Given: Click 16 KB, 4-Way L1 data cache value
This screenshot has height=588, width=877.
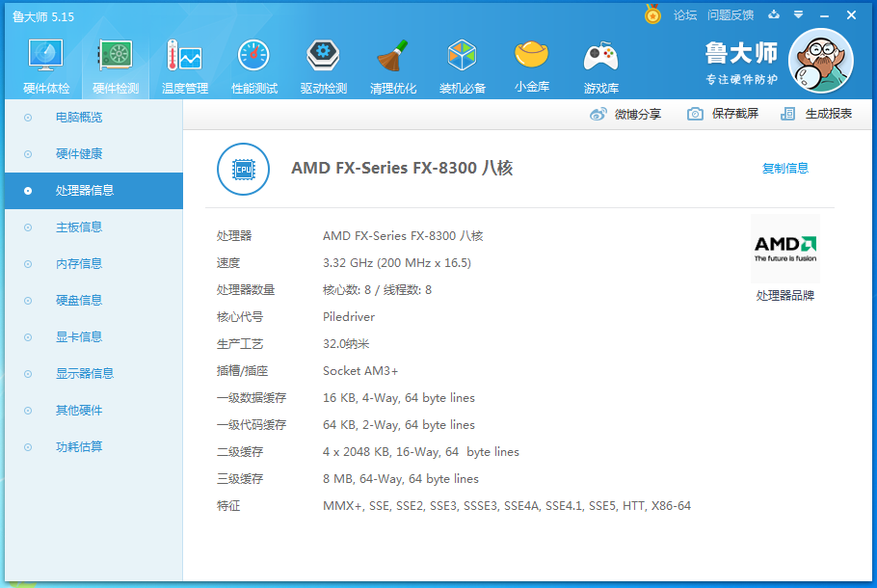Looking at the screenshot, I should coord(398,398).
